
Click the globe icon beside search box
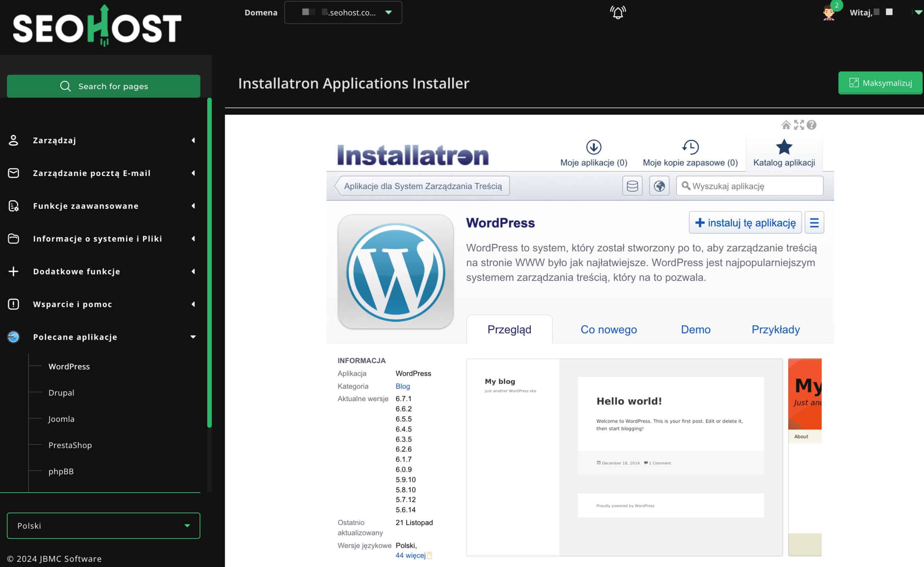(x=659, y=186)
